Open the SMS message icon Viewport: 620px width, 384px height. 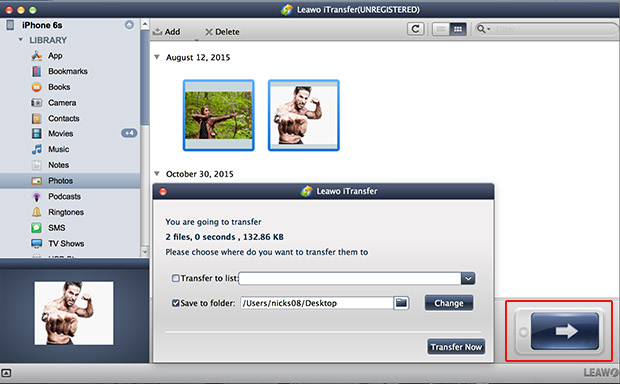(36, 228)
